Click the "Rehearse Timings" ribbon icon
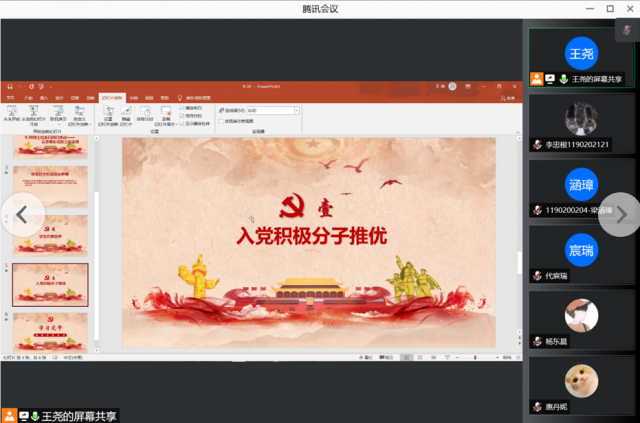 [x=145, y=112]
